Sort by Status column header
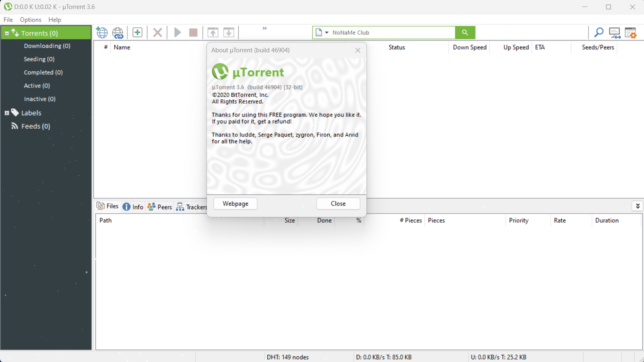 [x=397, y=47]
